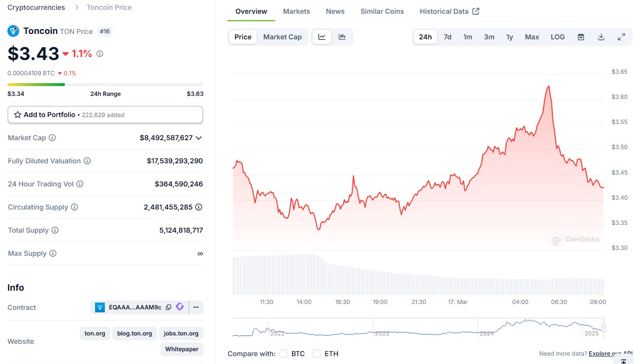Click the 0.00004109 BTC value
The height and width of the screenshot is (364, 638).
(31, 73)
